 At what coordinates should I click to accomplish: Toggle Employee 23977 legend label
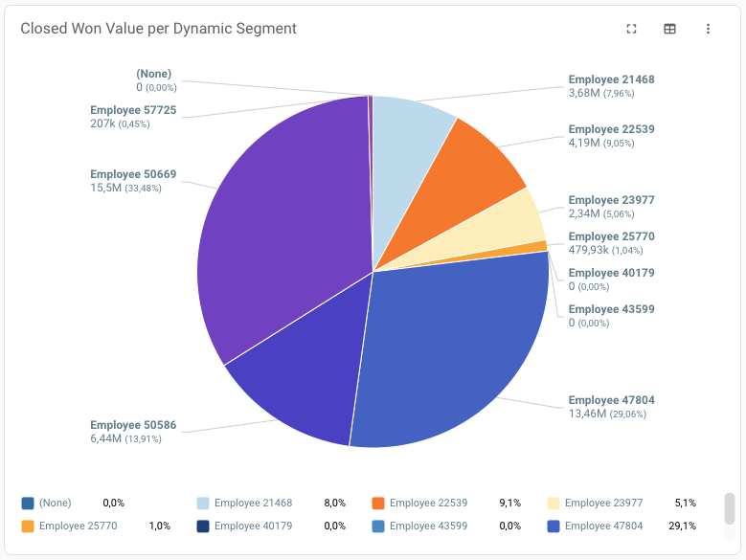click(x=603, y=503)
